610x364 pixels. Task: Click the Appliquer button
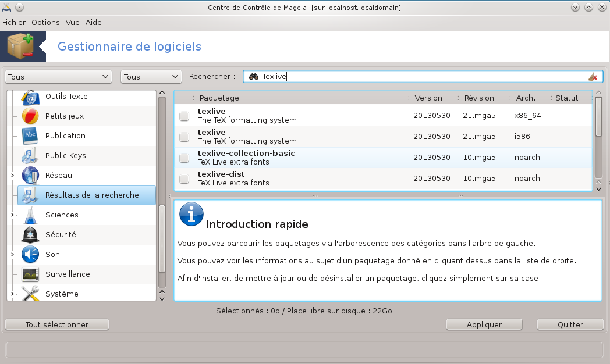484,324
